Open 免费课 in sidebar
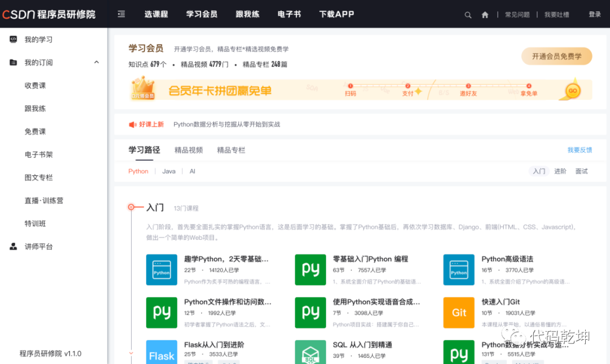 coord(35,131)
